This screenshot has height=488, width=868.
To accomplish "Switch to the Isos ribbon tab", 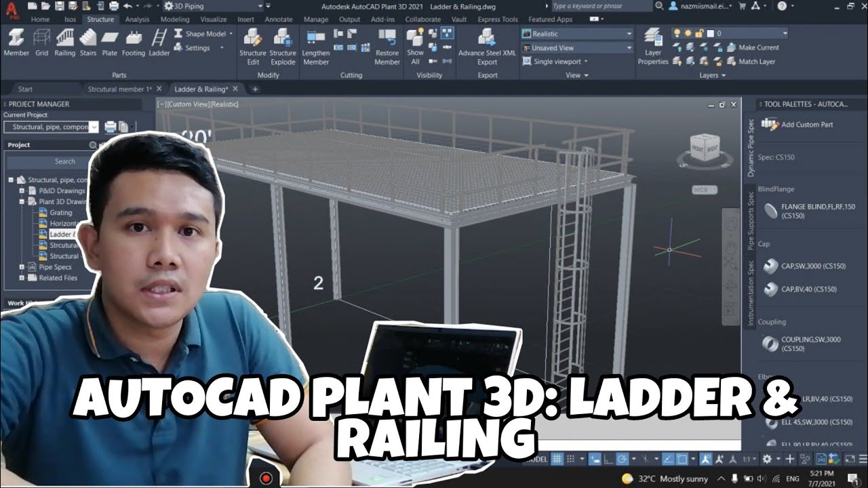I will click(x=71, y=20).
